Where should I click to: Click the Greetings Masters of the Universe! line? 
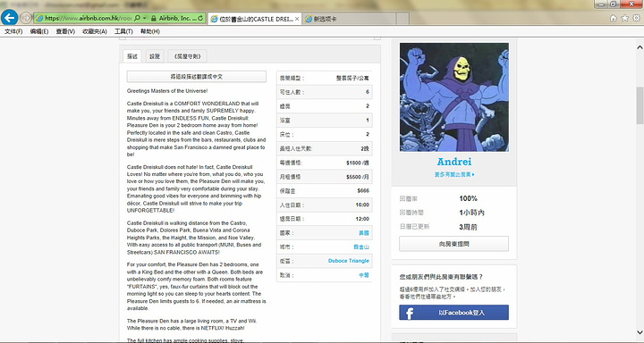click(167, 91)
